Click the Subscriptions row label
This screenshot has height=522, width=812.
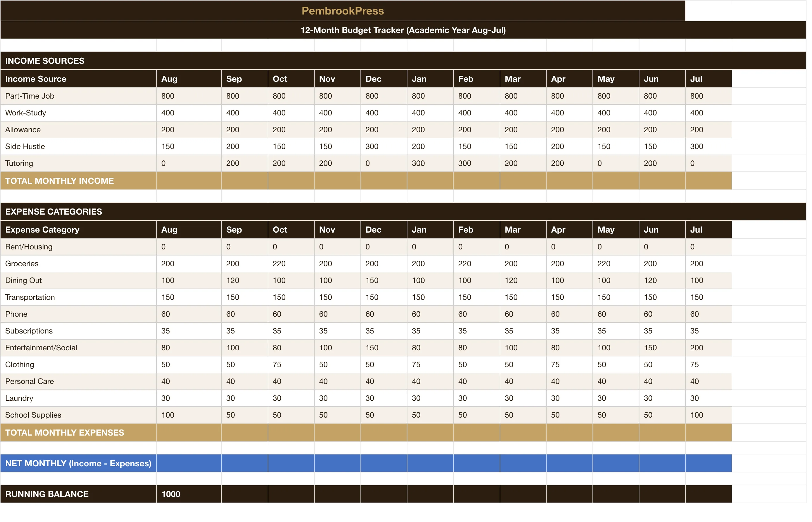78,331
